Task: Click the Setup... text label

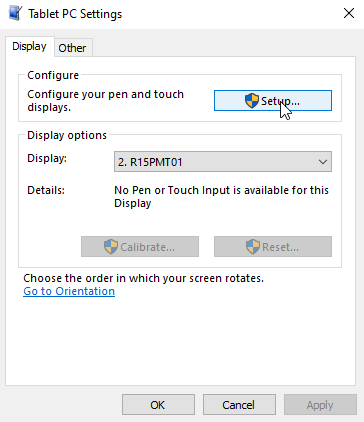Action: (x=280, y=101)
